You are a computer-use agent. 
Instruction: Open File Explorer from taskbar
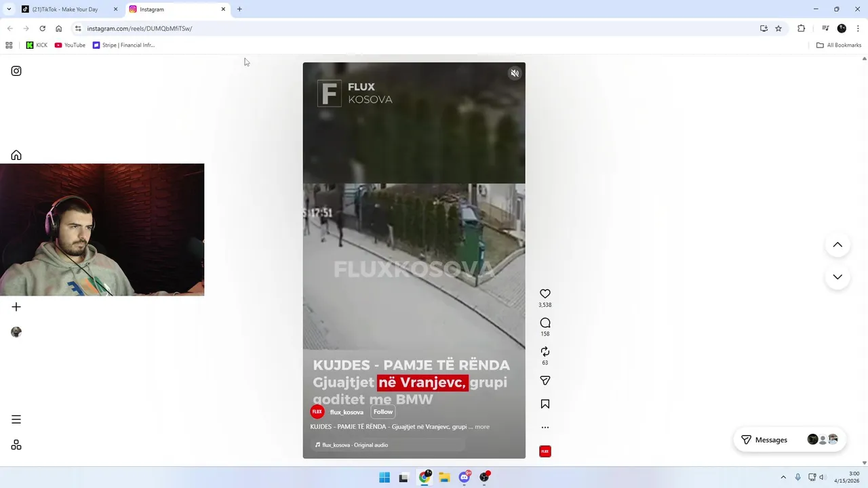pyautogui.click(x=444, y=477)
